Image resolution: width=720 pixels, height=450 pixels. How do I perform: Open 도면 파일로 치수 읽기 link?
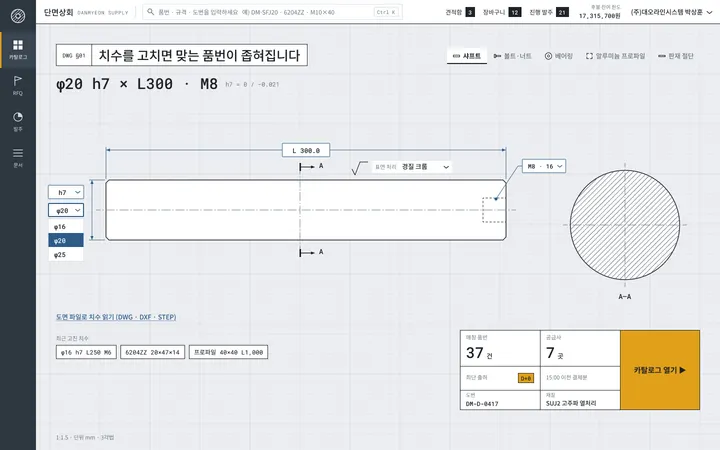(116, 317)
